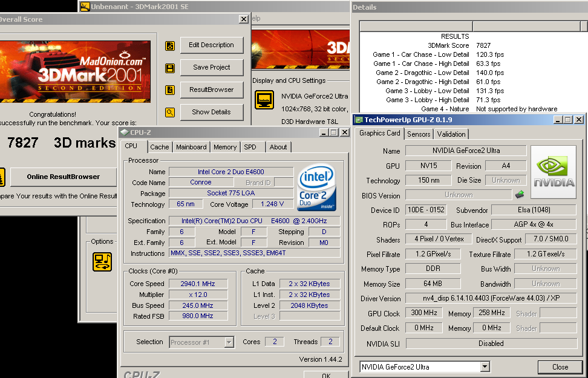Click the 3DMark2001 SE title bar icon
Image resolution: width=588 pixels, height=378 pixels.
(x=85, y=7)
